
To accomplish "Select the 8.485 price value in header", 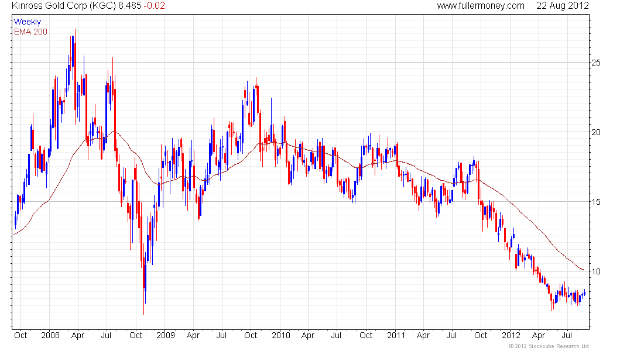I will click(x=130, y=6).
